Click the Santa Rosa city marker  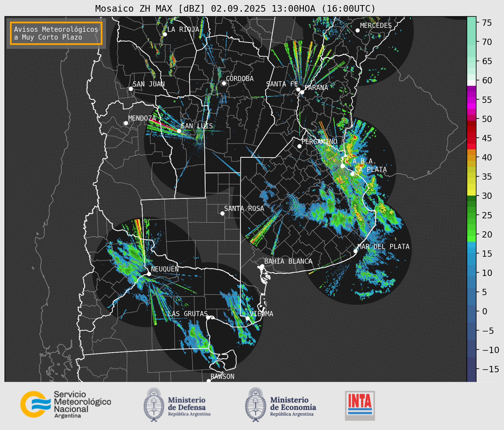(222, 213)
